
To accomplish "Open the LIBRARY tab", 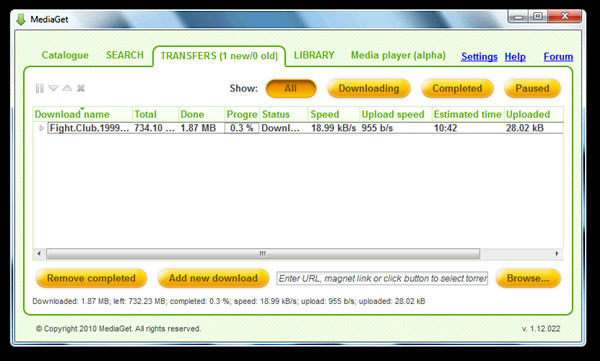I will coord(314,55).
